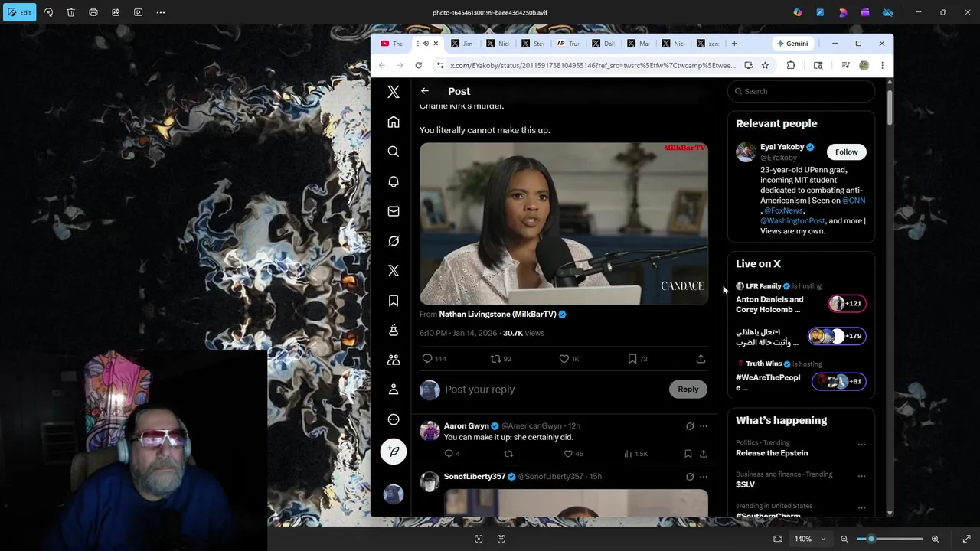Open Messages envelope in the X sidebar
980x551 pixels.
coord(394,211)
